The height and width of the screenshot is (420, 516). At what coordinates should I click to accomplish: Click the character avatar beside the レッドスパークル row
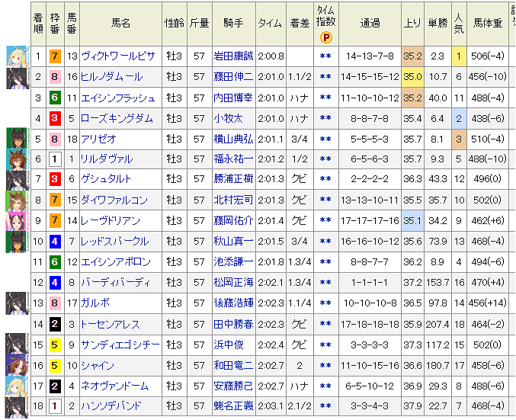tap(17, 242)
